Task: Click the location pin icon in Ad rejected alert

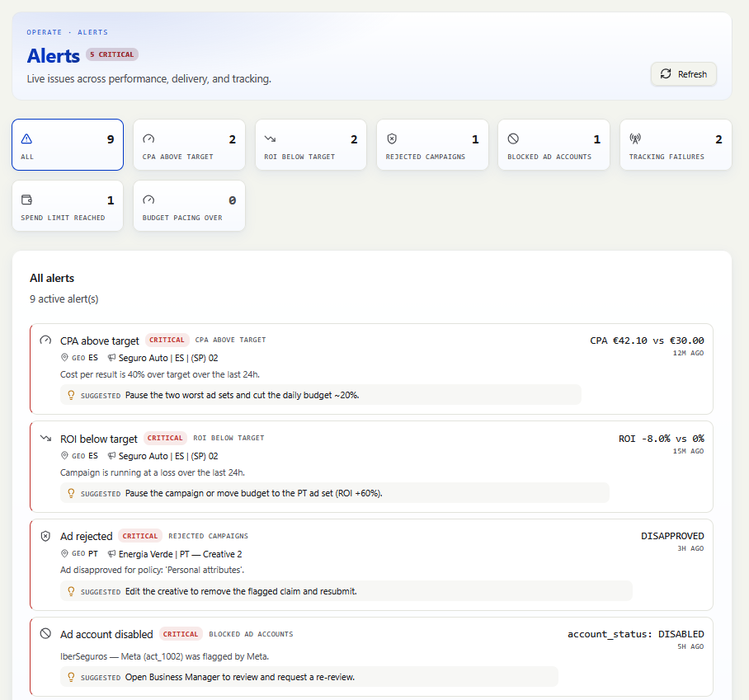Action: (64, 553)
